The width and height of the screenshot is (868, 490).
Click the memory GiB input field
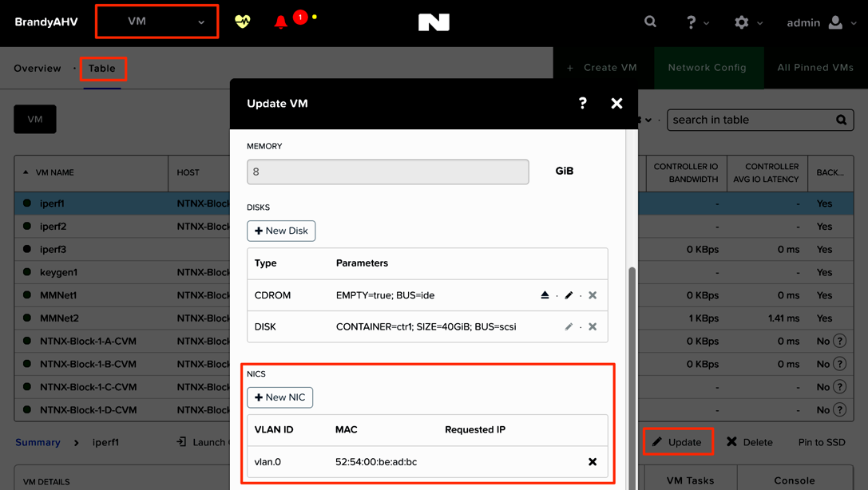[388, 172]
